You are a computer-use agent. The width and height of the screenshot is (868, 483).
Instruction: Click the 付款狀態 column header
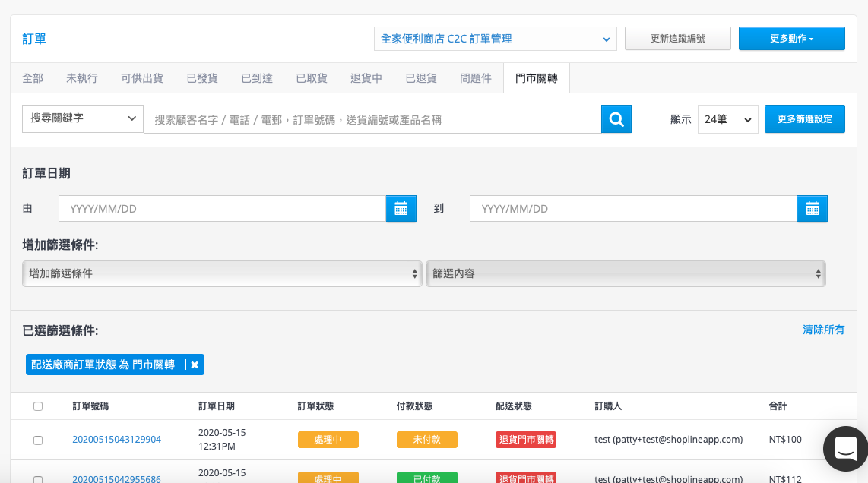[415, 406]
